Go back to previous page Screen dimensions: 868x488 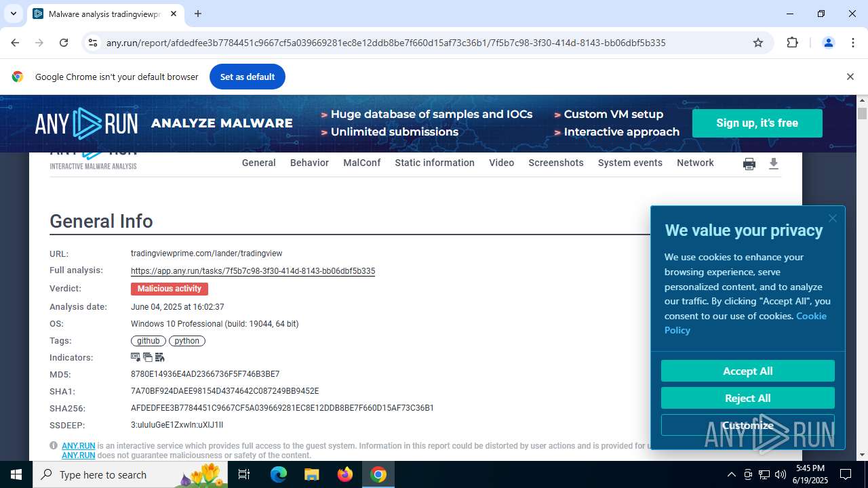(x=15, y=43)
